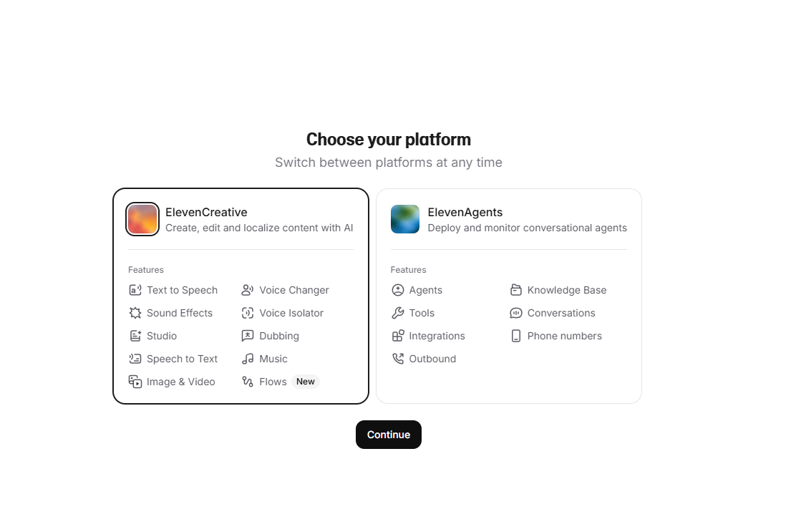
Task: Click the Knowledge Base icon
Action: coord(516,290)
